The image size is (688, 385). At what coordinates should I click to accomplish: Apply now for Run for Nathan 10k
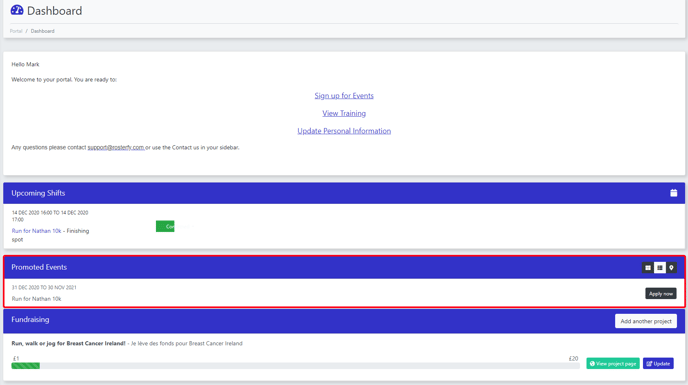point(661,294)
